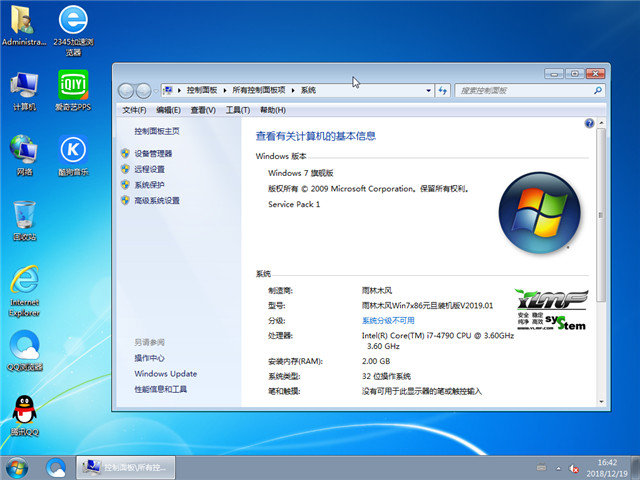Screen dimensions: 640x480
Task: Open 系统保护 link
Action: point(149,185)
